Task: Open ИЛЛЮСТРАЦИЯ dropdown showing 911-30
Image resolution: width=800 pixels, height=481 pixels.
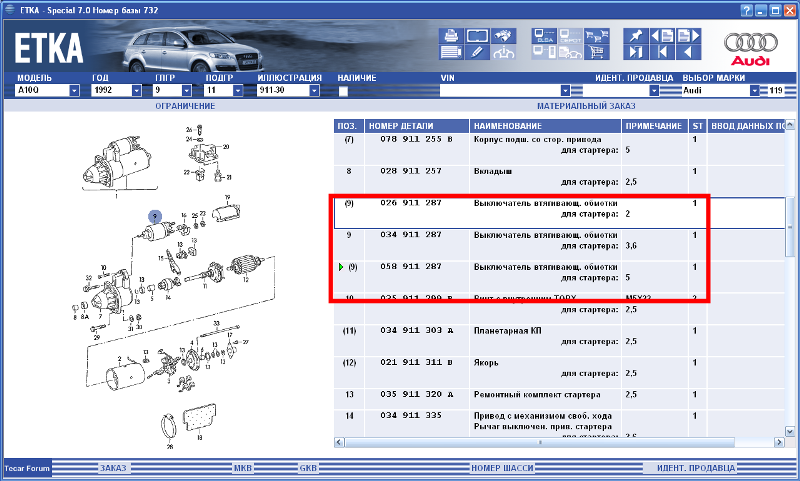Action: click(x=314, y=91)
